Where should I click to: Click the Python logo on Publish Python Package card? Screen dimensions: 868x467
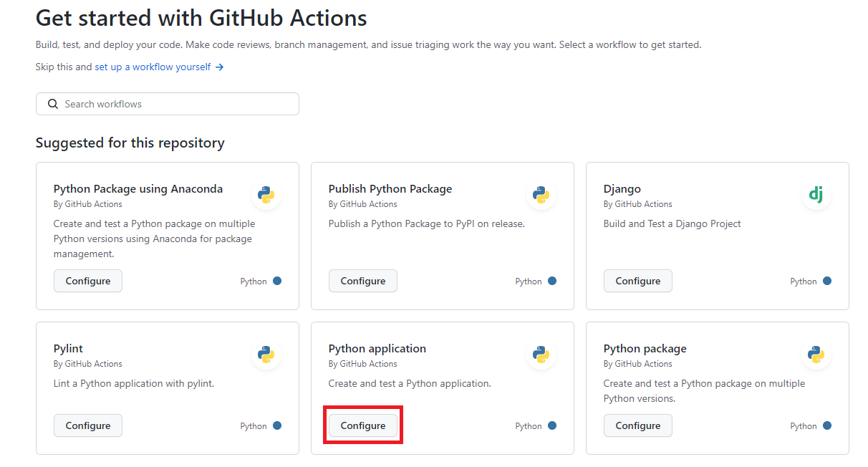point(541,194)
